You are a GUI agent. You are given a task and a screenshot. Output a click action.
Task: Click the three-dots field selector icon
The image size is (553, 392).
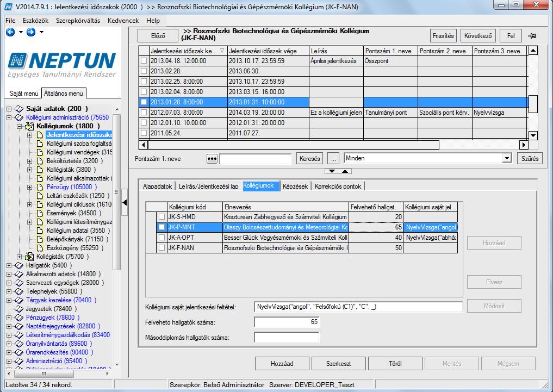pyautogui.click(x=212, y=159)
